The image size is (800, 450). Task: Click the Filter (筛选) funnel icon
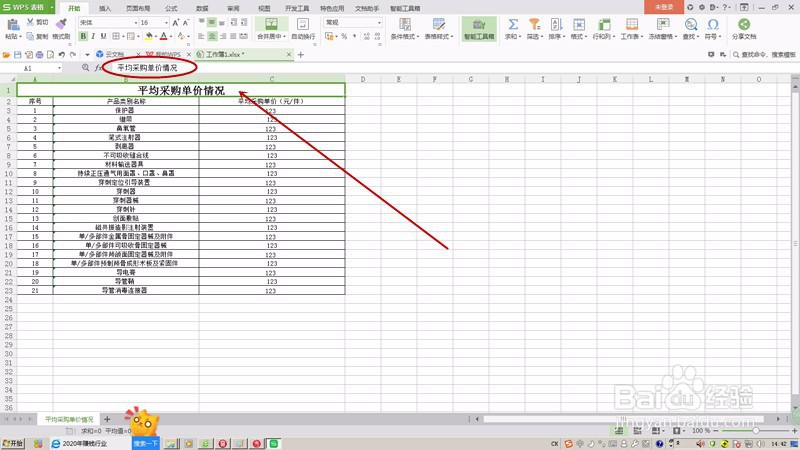point(534,24)
